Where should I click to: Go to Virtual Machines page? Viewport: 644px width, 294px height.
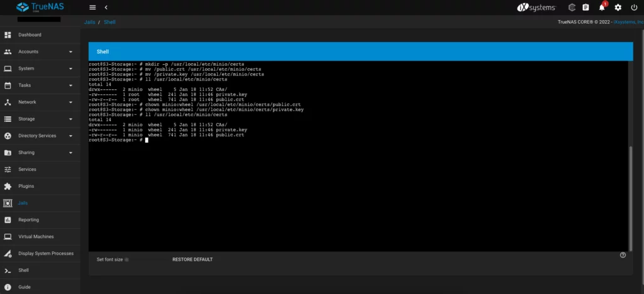click(36, 237)
